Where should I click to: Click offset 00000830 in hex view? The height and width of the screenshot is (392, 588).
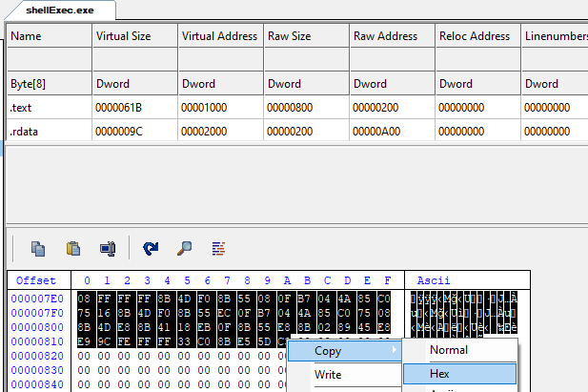click(x=37, y=370)
